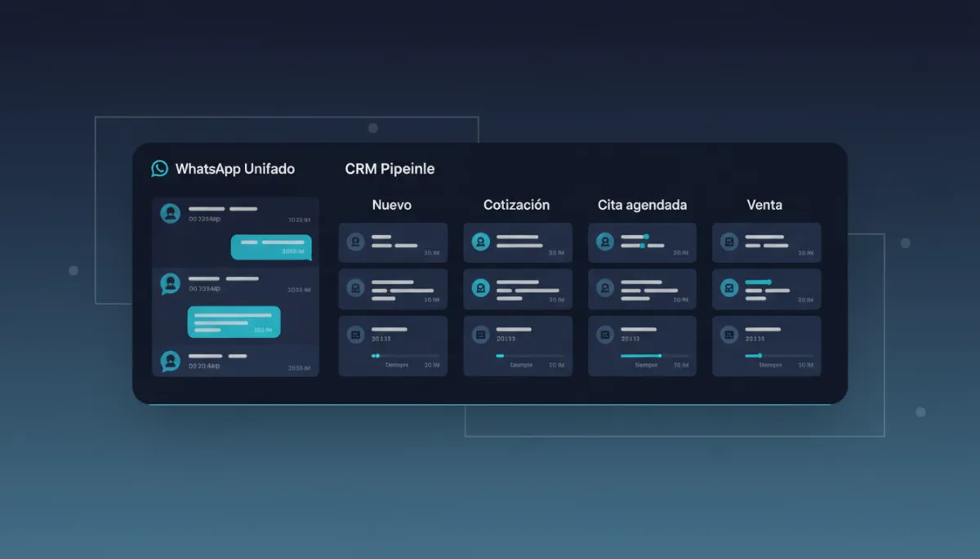980x559 pixels.
Task: Select the Nuevo pipeline column header
Action: click(392, 205)
